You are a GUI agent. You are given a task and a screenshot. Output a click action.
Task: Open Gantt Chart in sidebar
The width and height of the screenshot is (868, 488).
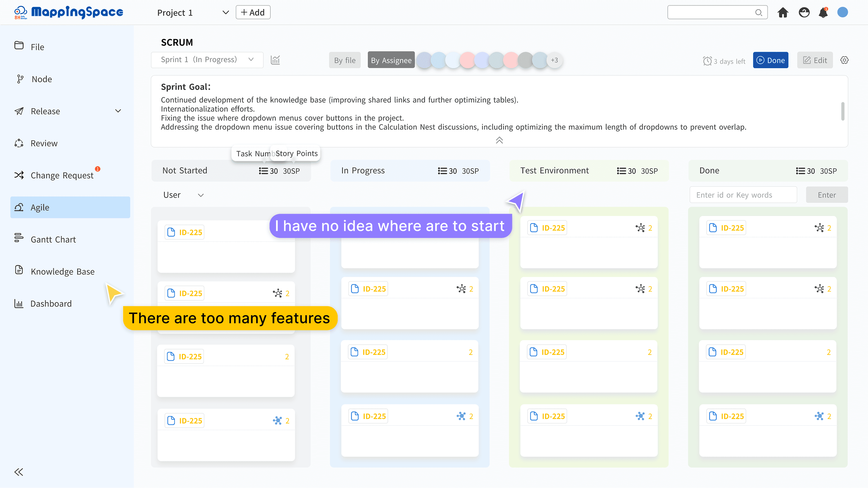(53, 239)
